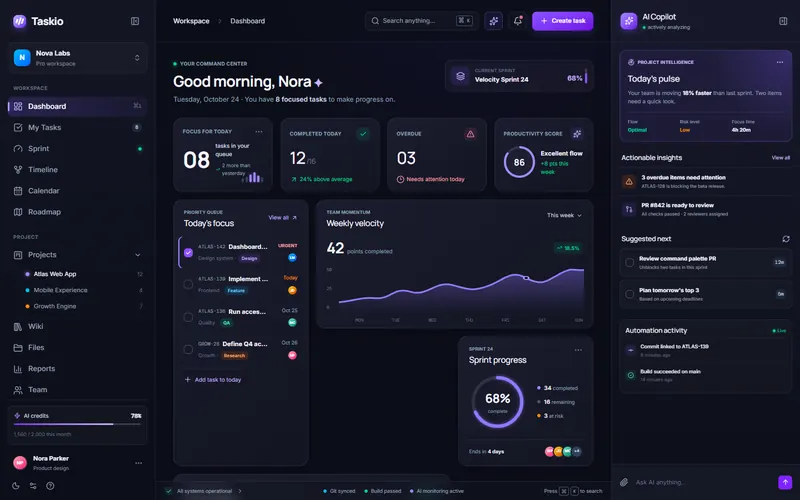Screen dimensions: 800x500
Task: Open Calendar in sidebar
Action: (78, 191)
